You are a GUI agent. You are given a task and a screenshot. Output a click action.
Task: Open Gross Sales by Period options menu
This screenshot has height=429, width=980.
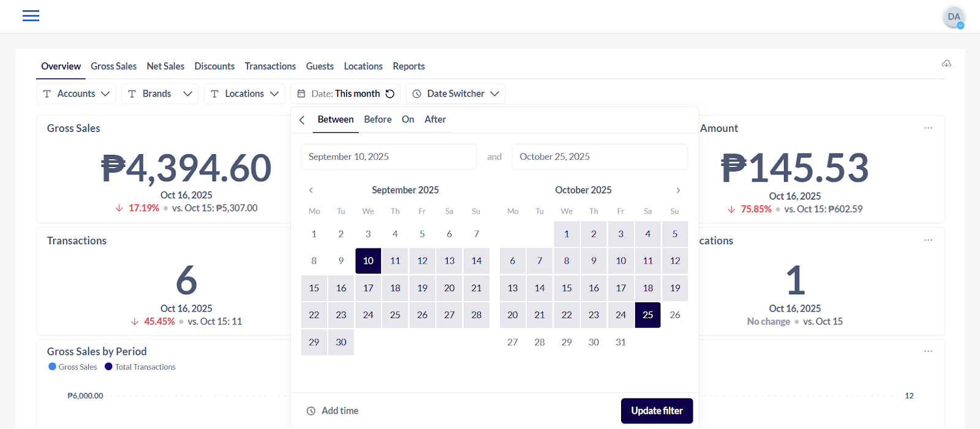pyautogui.click(x=929, y=351)
